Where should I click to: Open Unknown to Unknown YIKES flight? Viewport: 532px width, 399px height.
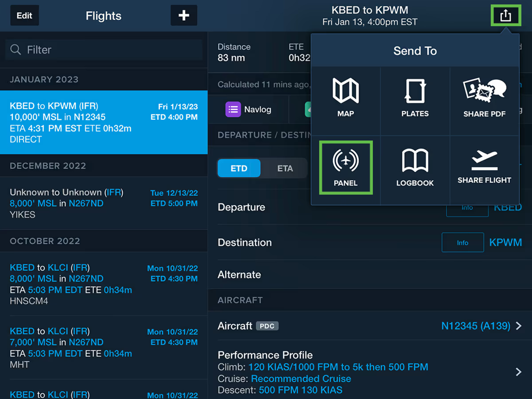tap(104, 203)
